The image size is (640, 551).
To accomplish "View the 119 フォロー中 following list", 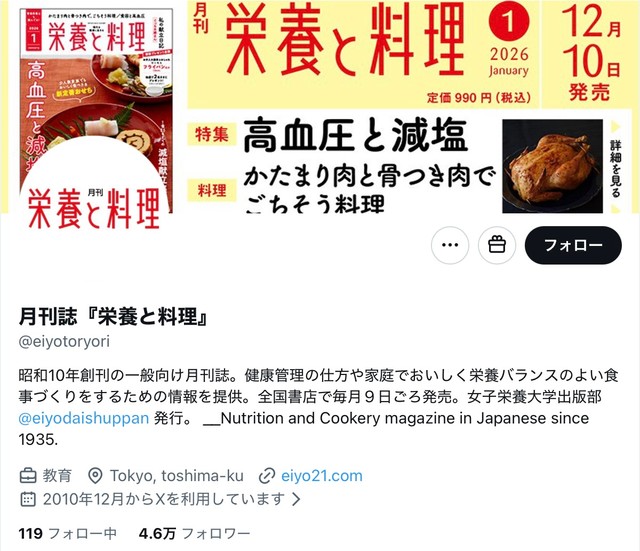I will (68, 533).
